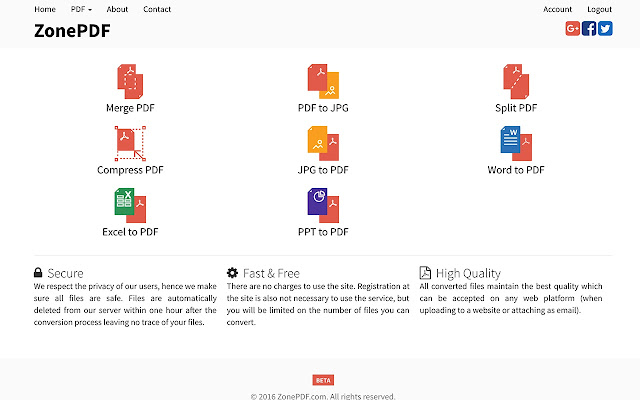Click the red BETA badge in footer
Image resolution: width=640 pixels, height=400 pixels.
323,380
